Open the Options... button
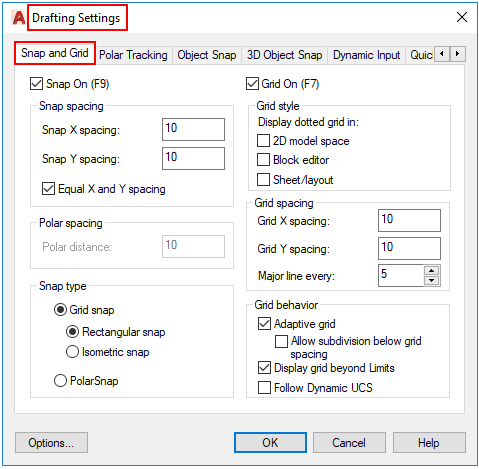Viewport: 479px width, 469px height. 51,443
